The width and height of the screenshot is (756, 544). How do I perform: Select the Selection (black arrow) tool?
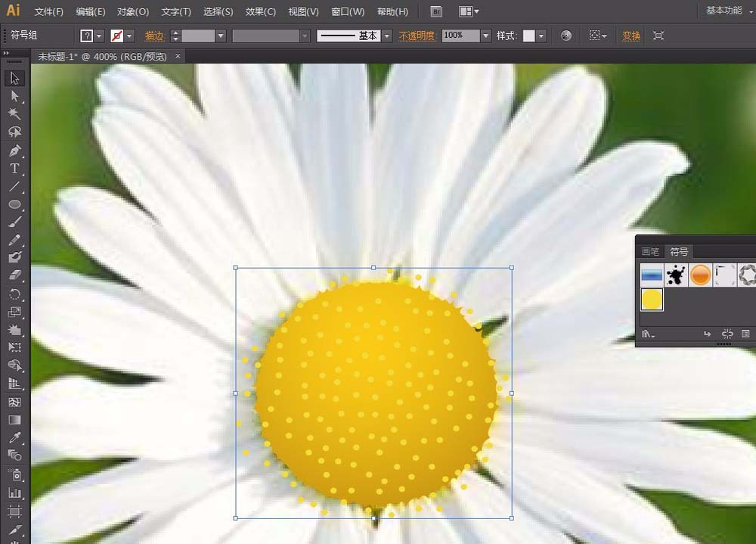coord(14,78)
